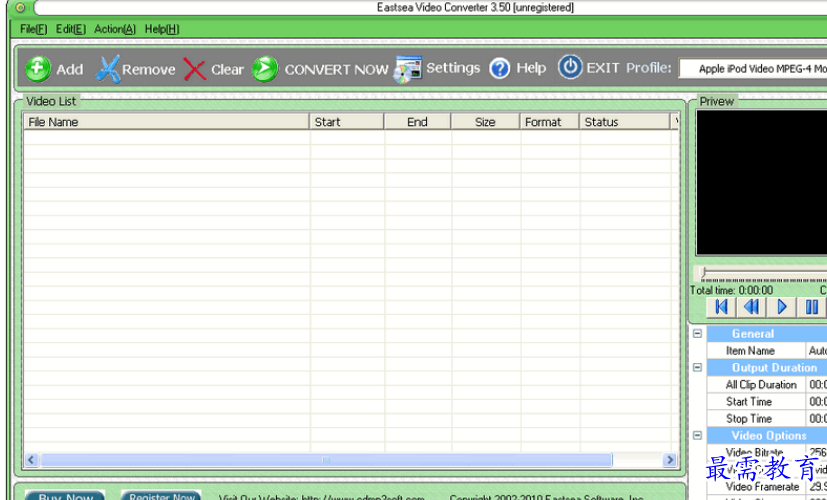The height and width of the screenshot is (500, 827).
Task: Click the blue question-mark Help icon
Action: point(499,69)
